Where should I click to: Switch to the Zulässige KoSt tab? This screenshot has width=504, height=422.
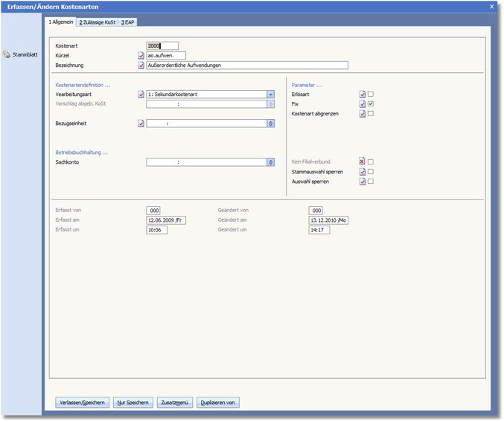click(x=98, y=23)
